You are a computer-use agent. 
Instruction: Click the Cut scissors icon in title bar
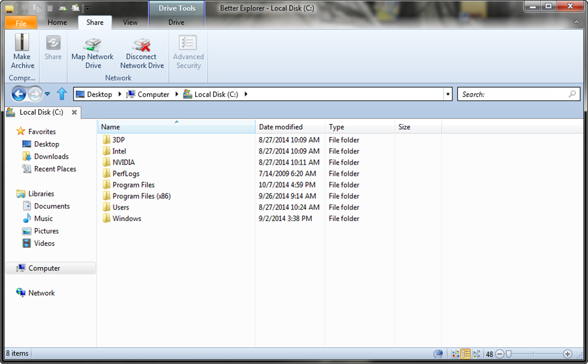24,8
